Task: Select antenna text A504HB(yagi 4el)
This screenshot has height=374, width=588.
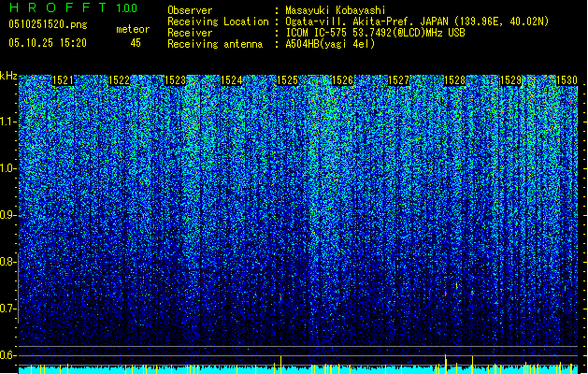Action: click(330, 44)
